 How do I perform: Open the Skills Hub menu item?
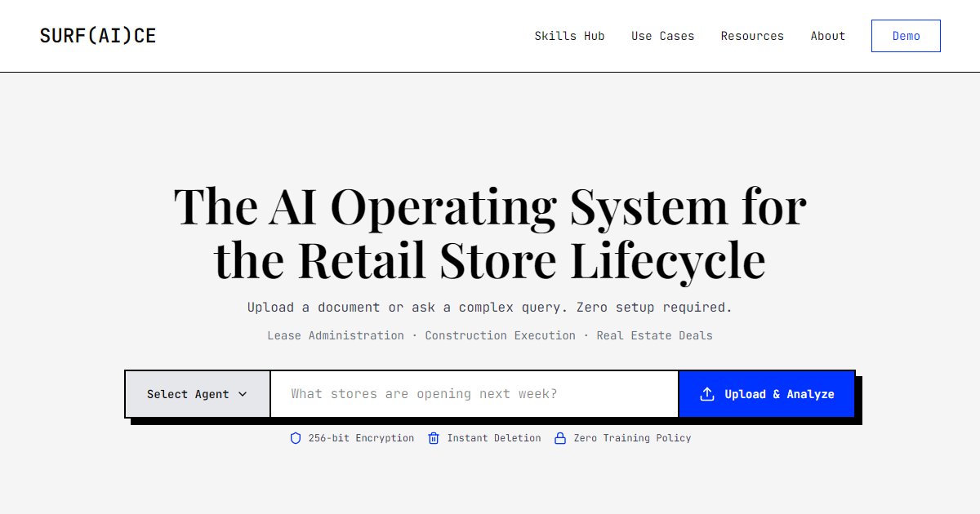click(x=569, y=36)
